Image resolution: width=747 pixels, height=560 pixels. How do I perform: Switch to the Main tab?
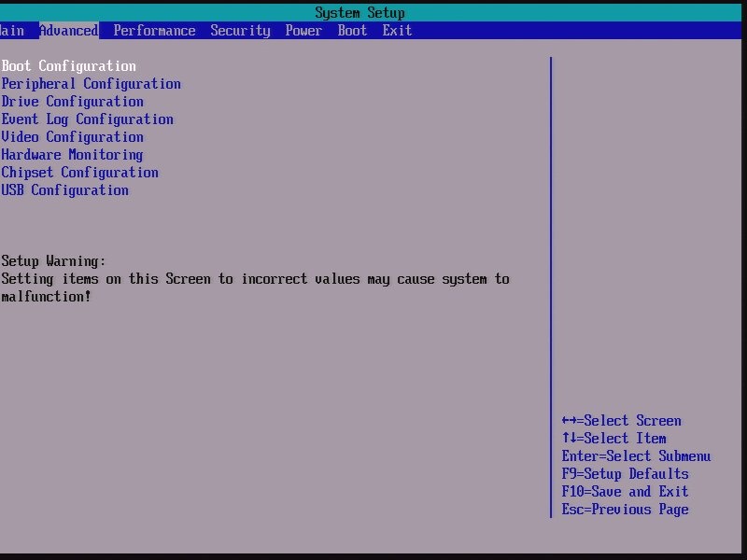pos(11,30)
